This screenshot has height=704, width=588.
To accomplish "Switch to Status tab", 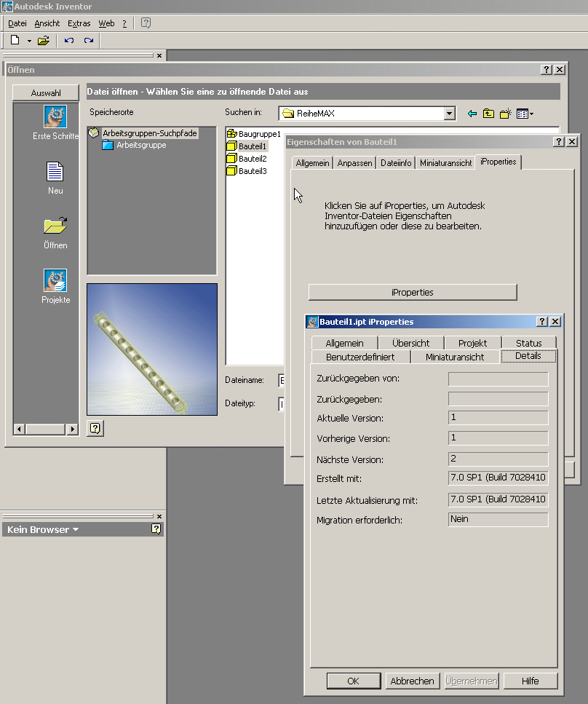I will pos(529,343).
